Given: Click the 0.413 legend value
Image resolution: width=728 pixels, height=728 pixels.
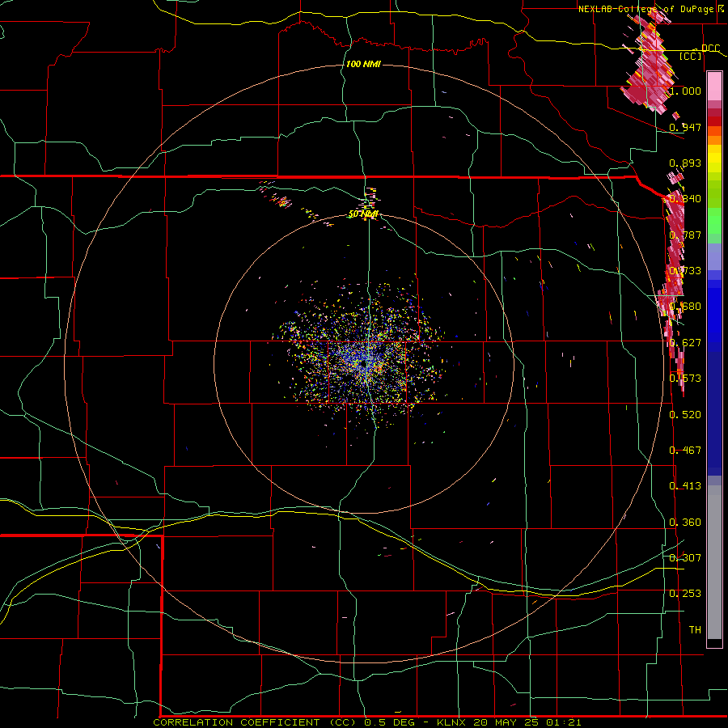Looking at the screenshot, I should [x=685, y=486].
